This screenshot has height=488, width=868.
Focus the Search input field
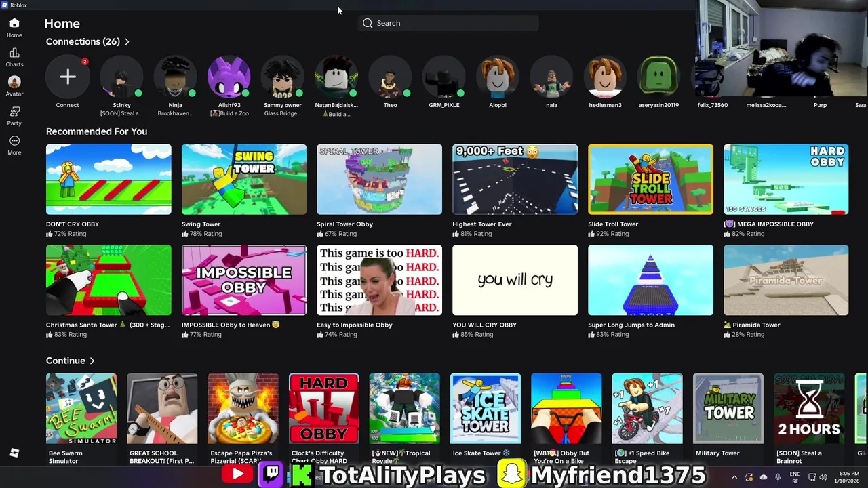448,23
